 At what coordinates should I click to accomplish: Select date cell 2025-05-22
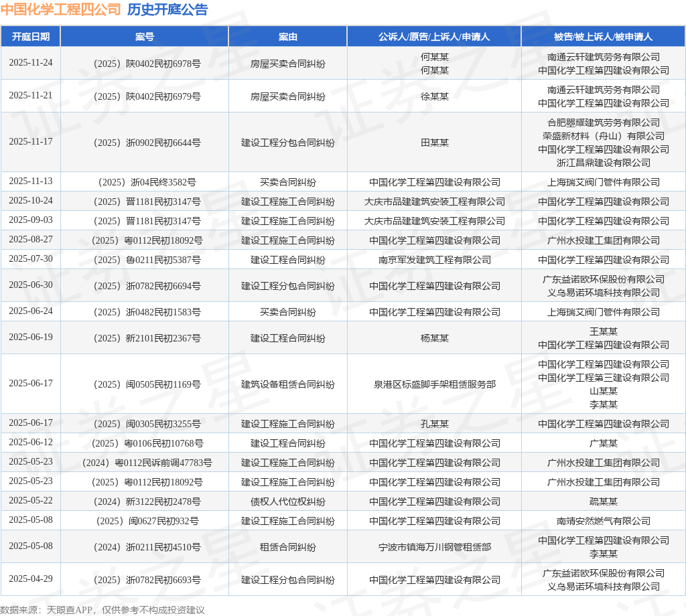point(31,501)
